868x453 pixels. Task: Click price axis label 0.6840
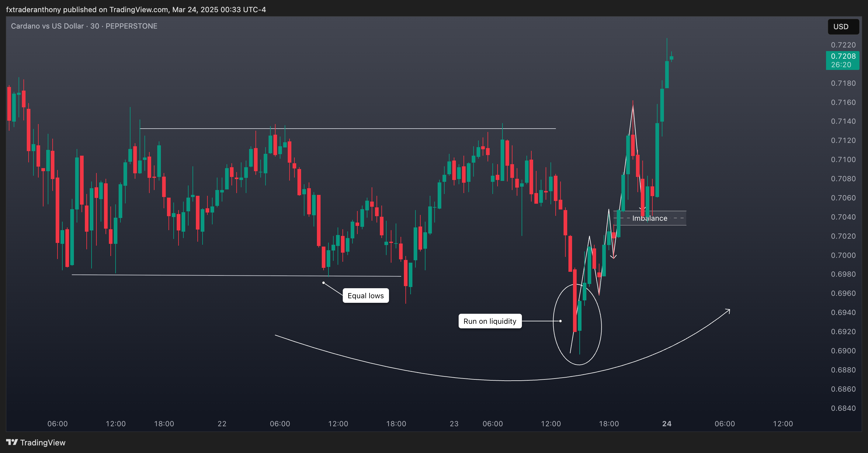tap(843, 409)
